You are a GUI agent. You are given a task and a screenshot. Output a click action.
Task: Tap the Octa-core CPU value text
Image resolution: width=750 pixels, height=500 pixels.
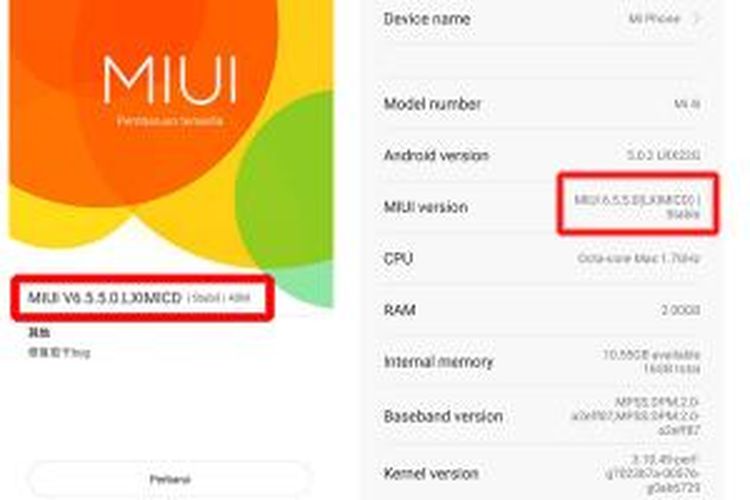click(639, 258)
